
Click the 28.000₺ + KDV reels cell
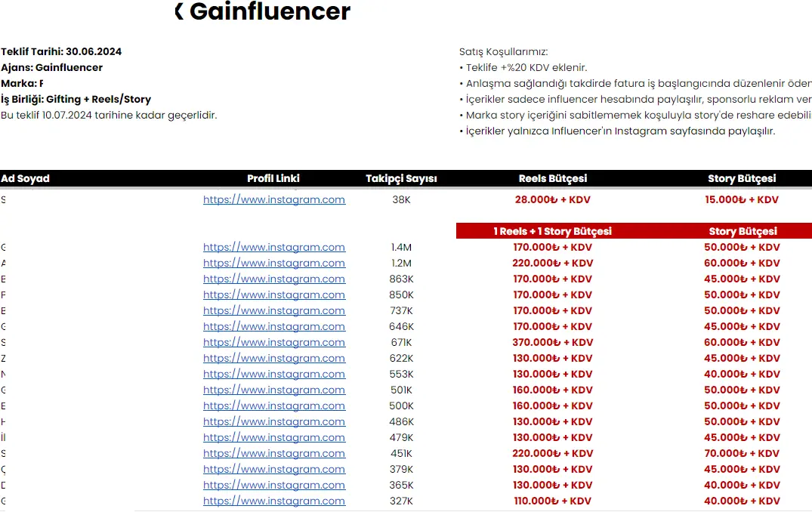tap(553, 200)
